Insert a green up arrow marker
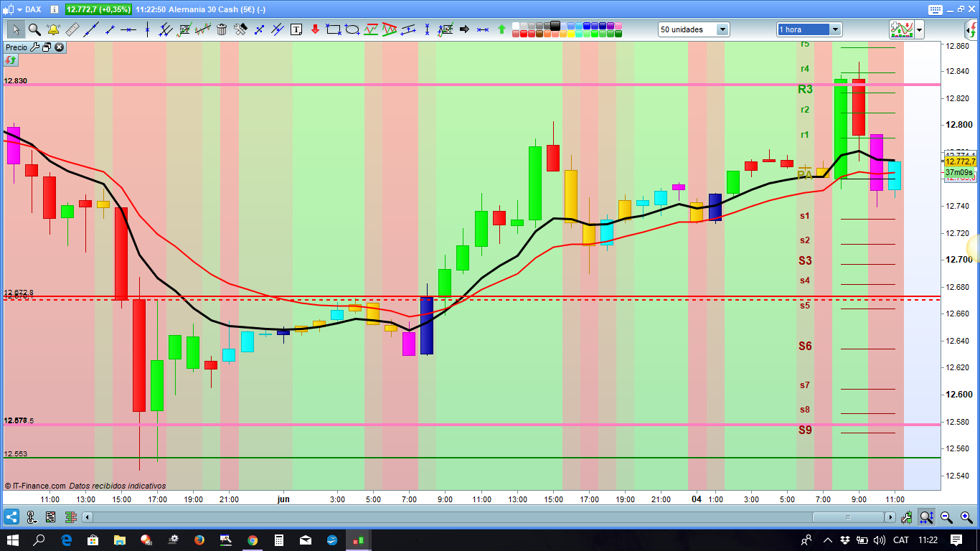The width and height of the screenshot is (980, 551). 501,29
